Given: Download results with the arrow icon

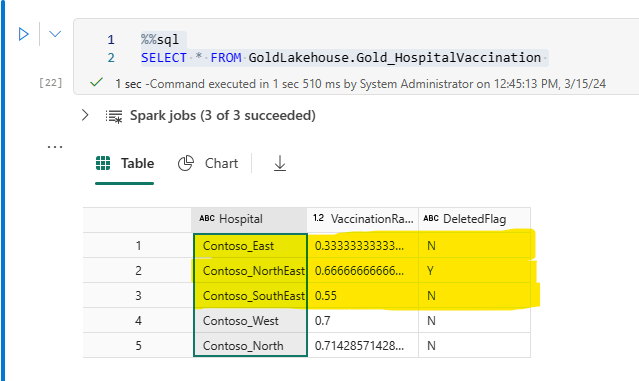Looking at the screenshot, I should point(280,163).
